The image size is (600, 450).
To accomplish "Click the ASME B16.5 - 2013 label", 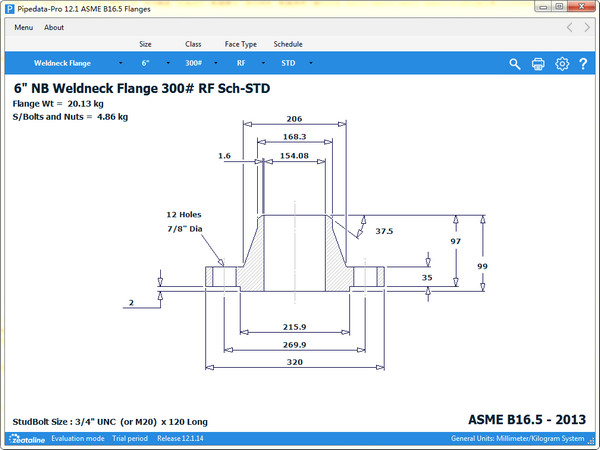I will click(527, 420).
